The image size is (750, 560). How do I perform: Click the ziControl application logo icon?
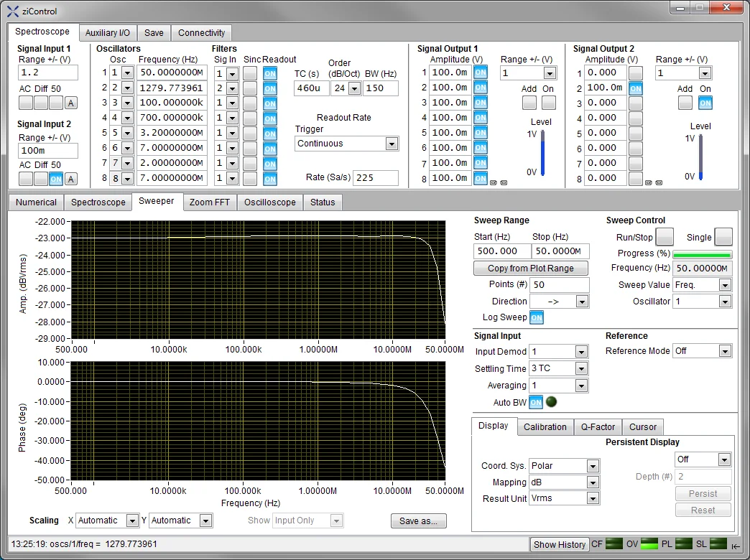[12, 11]
